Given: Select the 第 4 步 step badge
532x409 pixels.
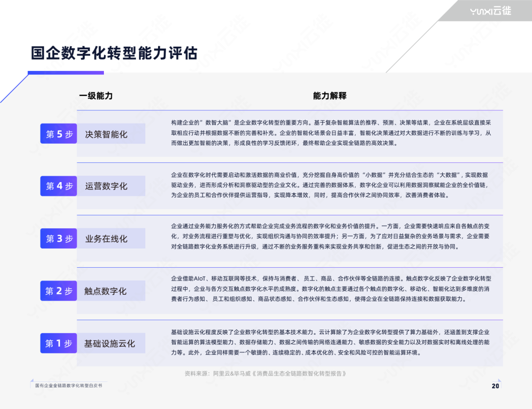Looking at the screenshot, I should click(59, 186).
